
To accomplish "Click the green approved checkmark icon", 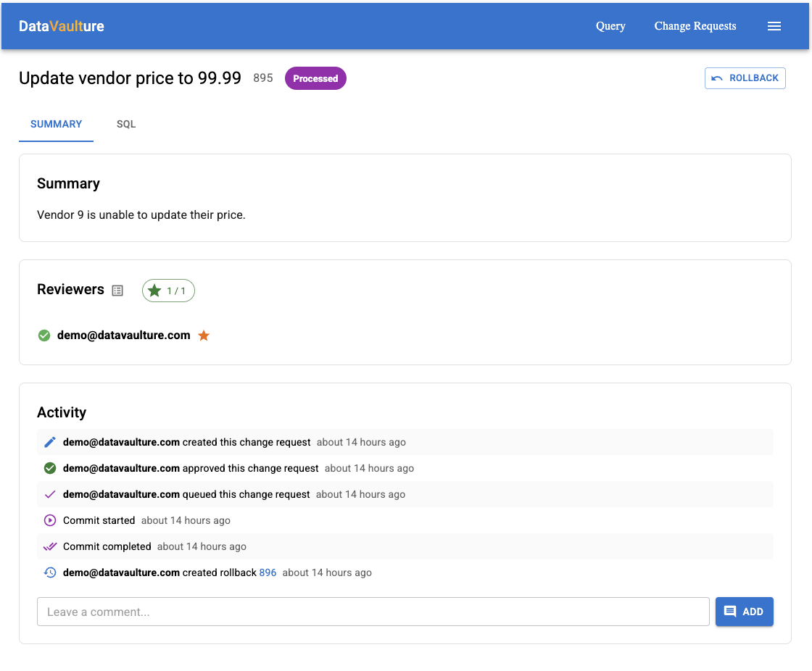I will (49, 468).
